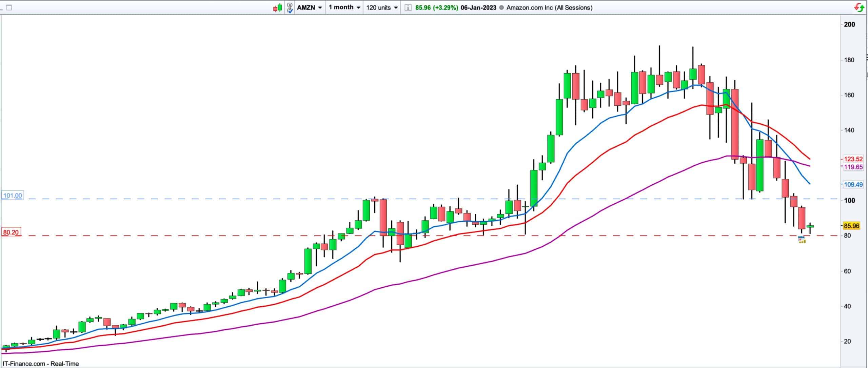The width and height of the screenshot is (868, 368).
Task: Click the small window square icon top-left
Action: pyautogui.click(x=9, y=7)
